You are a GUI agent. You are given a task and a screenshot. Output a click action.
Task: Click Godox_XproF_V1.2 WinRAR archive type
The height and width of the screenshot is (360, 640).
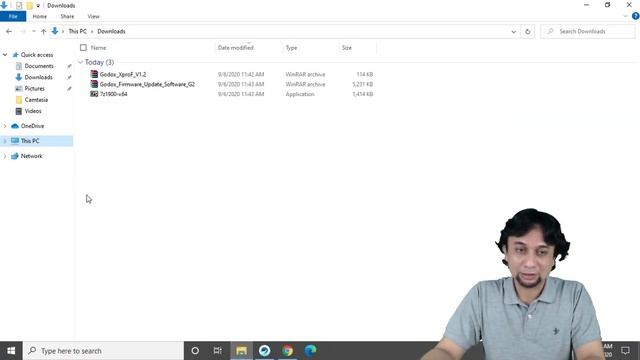(x=305, y=74)
